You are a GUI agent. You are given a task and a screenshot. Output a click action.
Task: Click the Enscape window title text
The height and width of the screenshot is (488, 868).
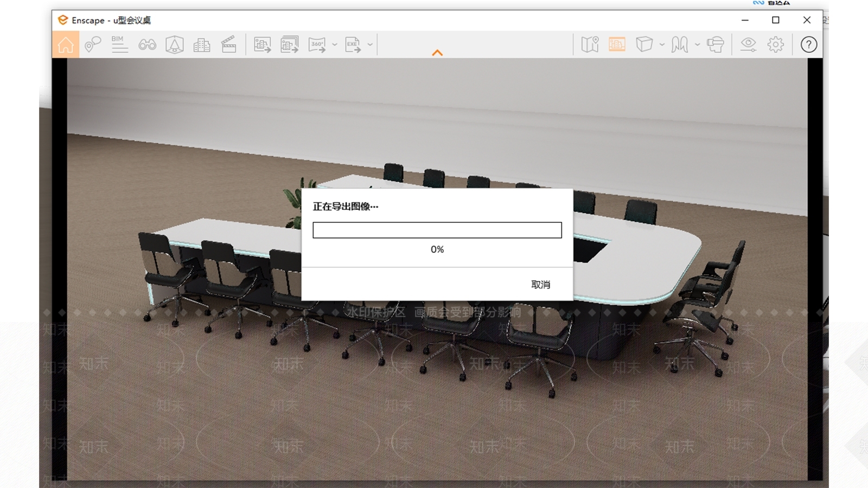(111, 21)
